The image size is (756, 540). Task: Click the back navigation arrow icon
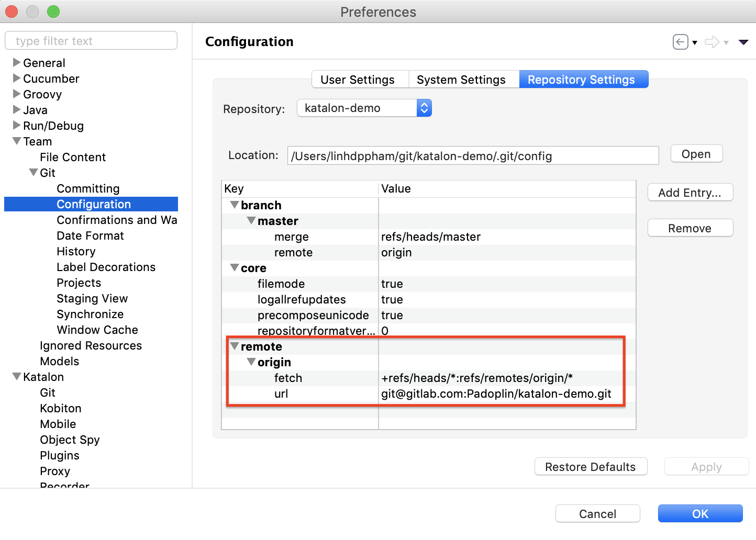pyautogui.click(x=680, y=42)
